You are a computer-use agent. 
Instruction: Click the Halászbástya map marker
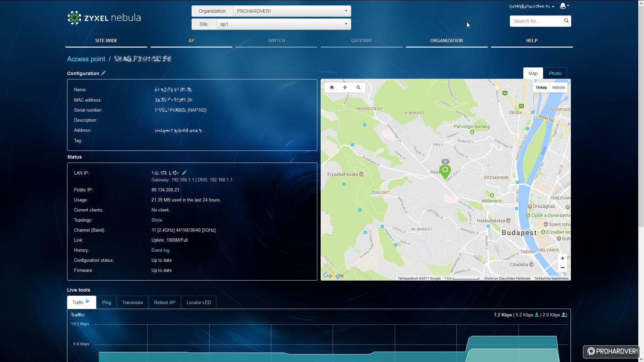(508, 221)
